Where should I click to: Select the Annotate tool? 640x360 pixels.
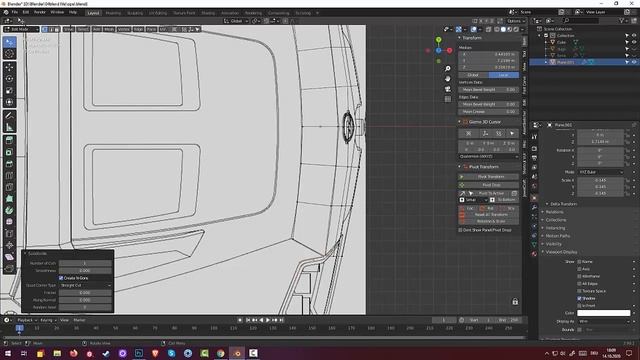tap(9, 116)
